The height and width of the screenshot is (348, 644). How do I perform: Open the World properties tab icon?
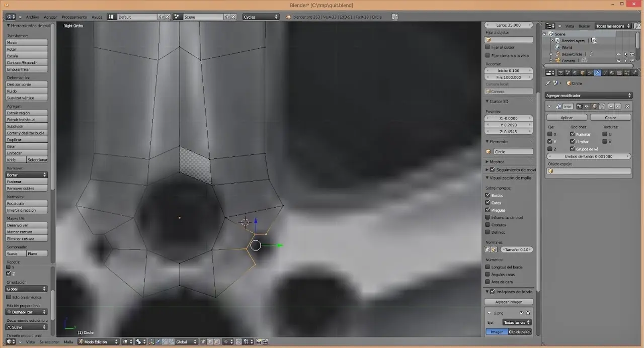tap(575, 73)
